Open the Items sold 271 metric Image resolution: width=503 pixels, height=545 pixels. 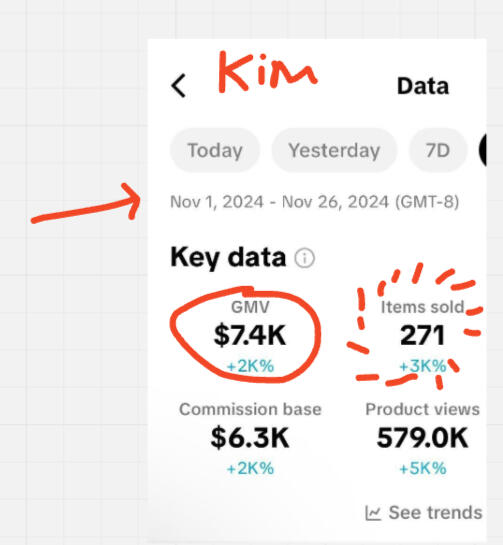pos(422,335)
